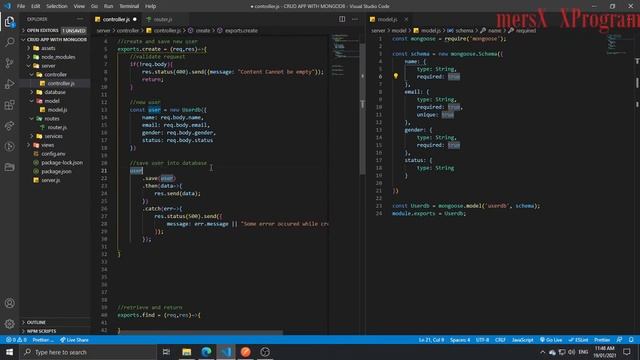
Task: Open config.env file
Action: tap(53, 154)
